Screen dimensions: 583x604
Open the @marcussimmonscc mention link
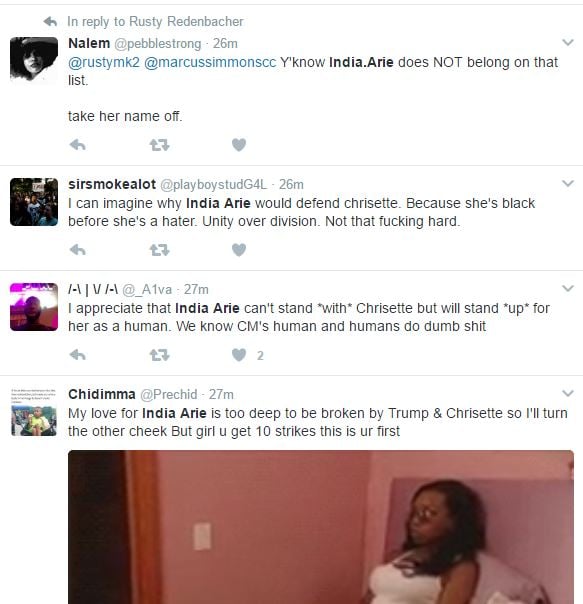[210, 62]
